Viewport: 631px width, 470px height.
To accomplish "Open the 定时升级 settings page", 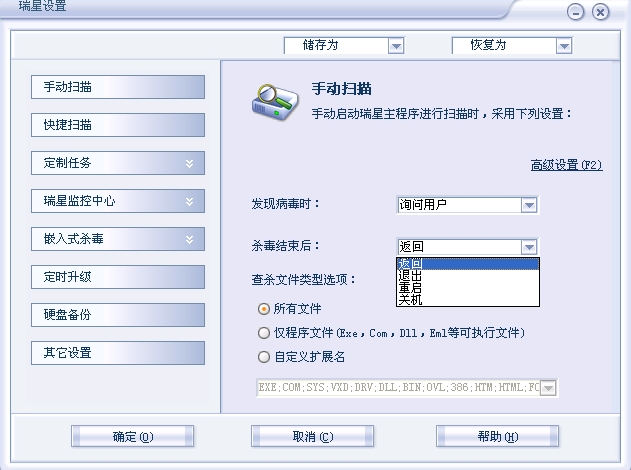I will pyautogui.click(x=118, y=277).
